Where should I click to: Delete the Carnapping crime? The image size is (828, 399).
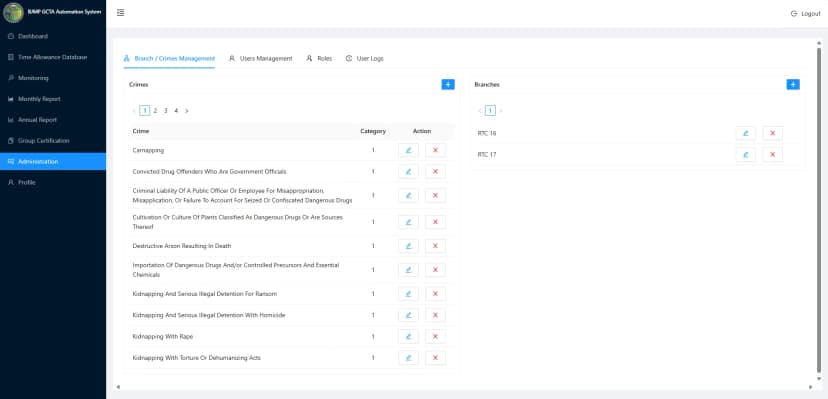tap(435, 150)
